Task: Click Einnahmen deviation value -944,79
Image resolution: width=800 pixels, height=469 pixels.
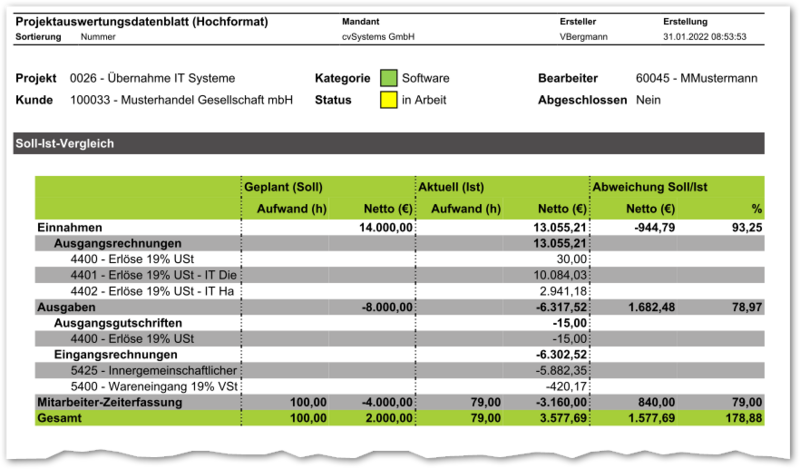Action: tap(655, 228)
